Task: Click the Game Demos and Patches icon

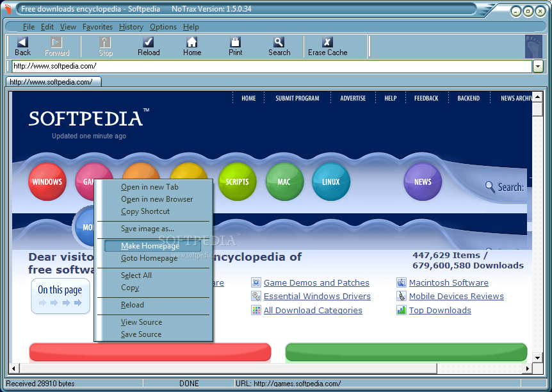Action: pos(256,282)
